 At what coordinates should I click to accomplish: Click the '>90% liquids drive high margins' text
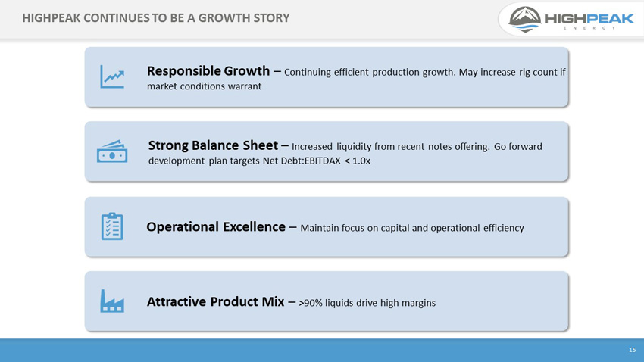367,303
